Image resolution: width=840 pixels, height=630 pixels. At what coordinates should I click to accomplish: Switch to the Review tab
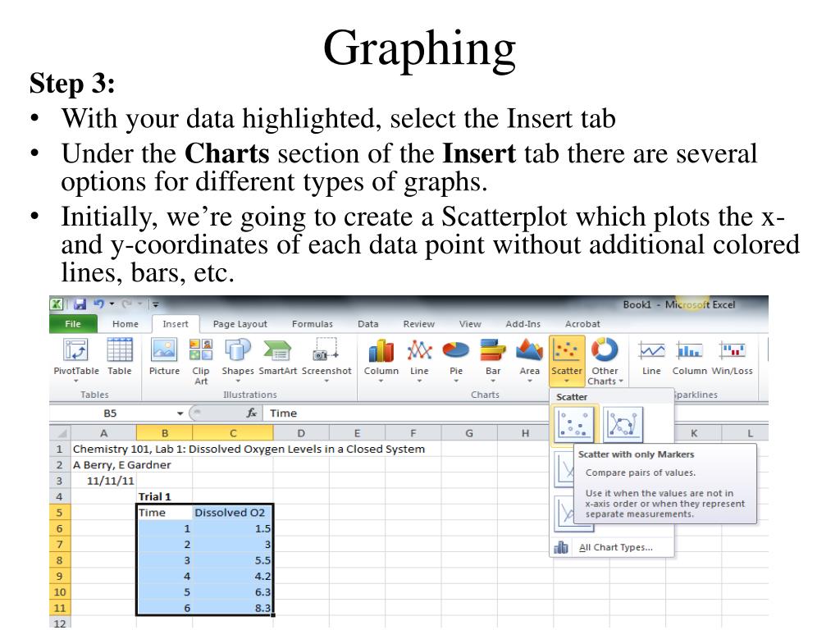(x=419, y=323)
